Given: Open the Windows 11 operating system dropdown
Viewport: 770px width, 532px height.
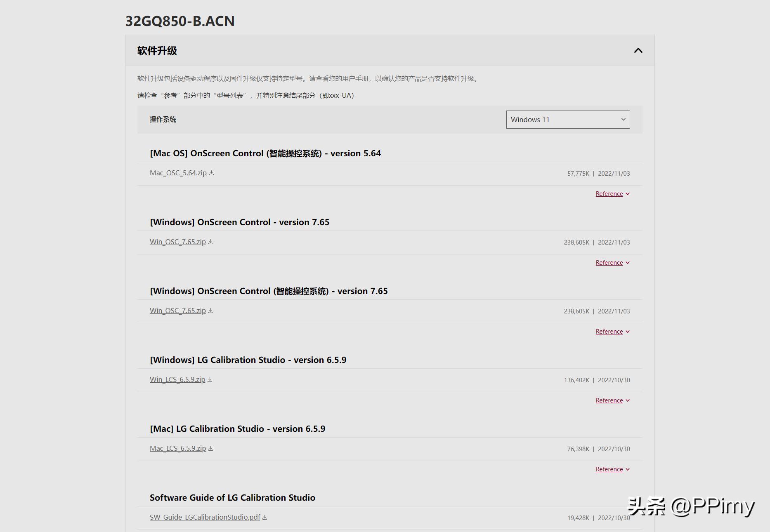Looking at the screenshot, I should click(x=568, y=120).
